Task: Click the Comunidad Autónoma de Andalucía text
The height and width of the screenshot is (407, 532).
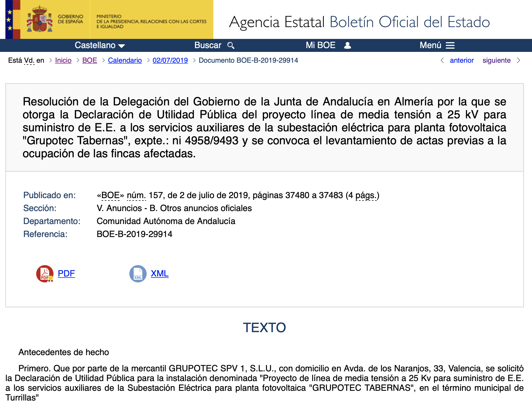Action: 166,221
